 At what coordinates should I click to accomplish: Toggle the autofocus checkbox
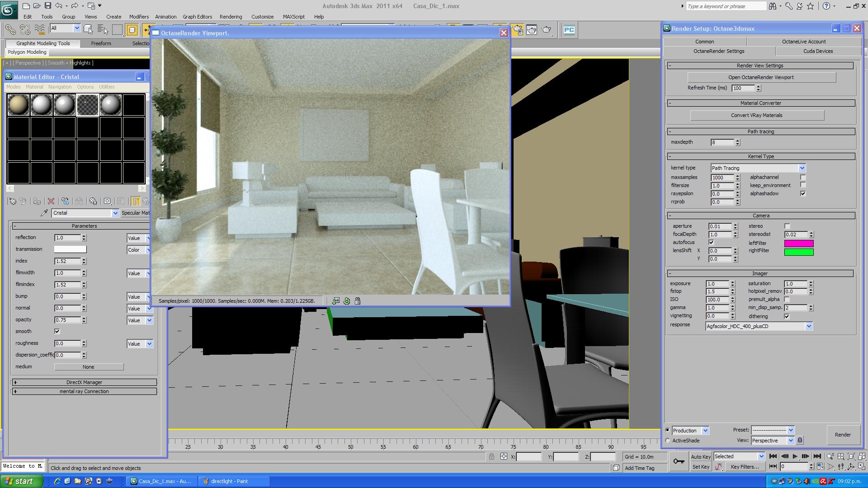tap(711, 243)
